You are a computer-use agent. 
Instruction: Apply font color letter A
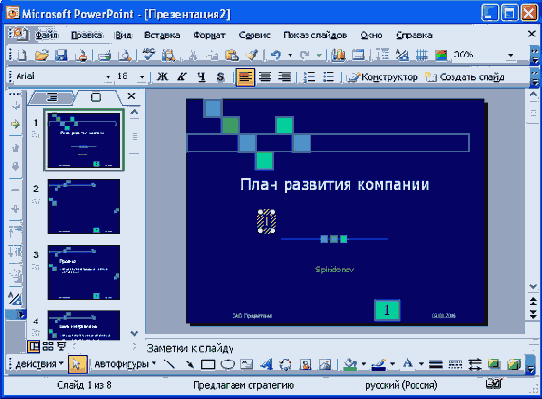click(x=408, y=364)
